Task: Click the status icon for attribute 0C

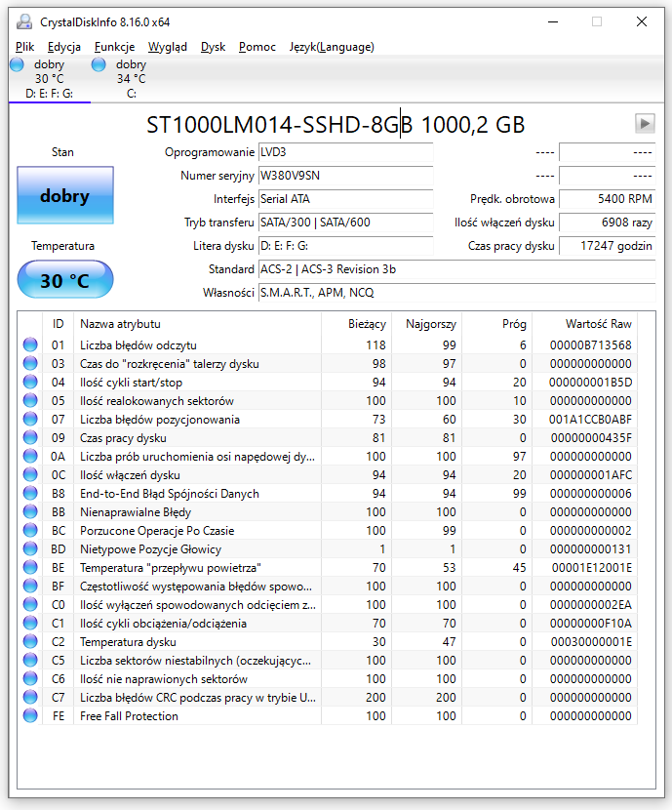Action: tap(30, 474)
